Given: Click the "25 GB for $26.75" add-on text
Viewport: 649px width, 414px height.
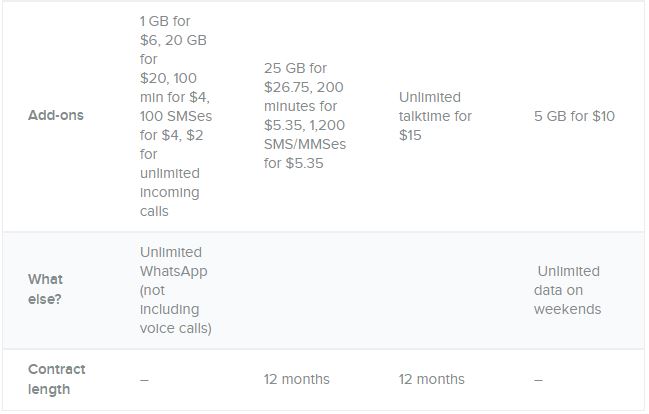Looking at the screenshot, I should click(297, 78).
